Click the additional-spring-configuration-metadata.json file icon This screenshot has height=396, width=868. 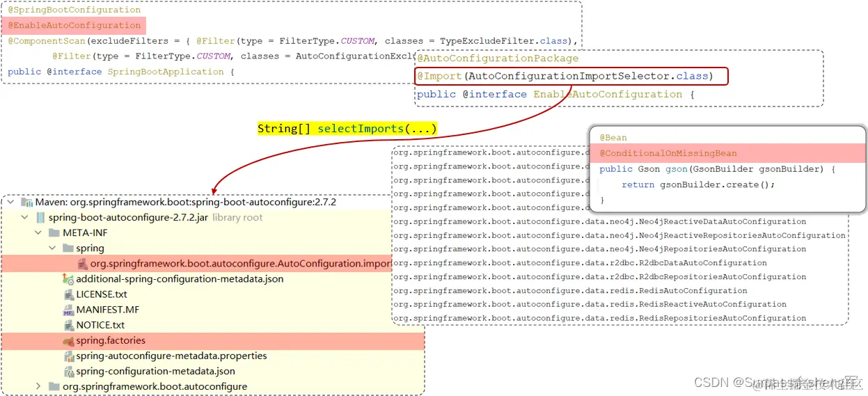point(68,278)
